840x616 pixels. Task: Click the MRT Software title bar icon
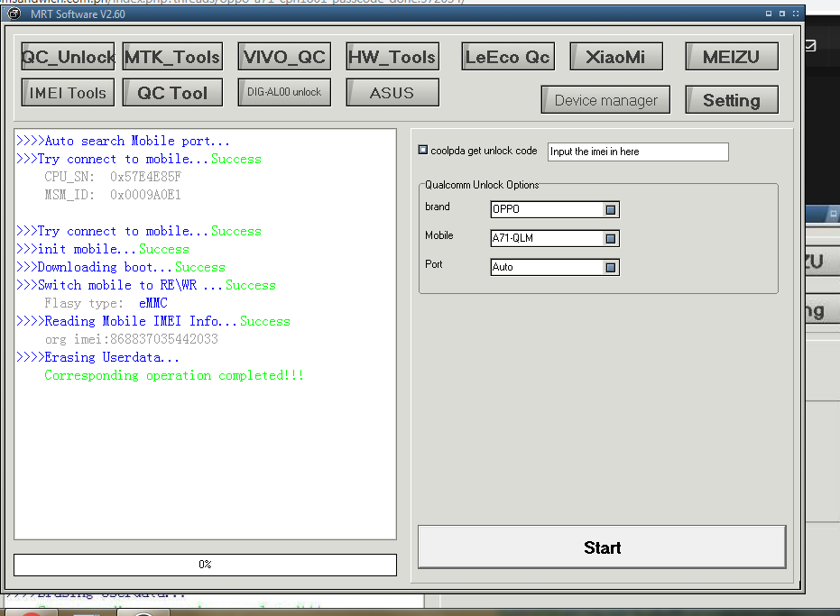coord(14,14)
